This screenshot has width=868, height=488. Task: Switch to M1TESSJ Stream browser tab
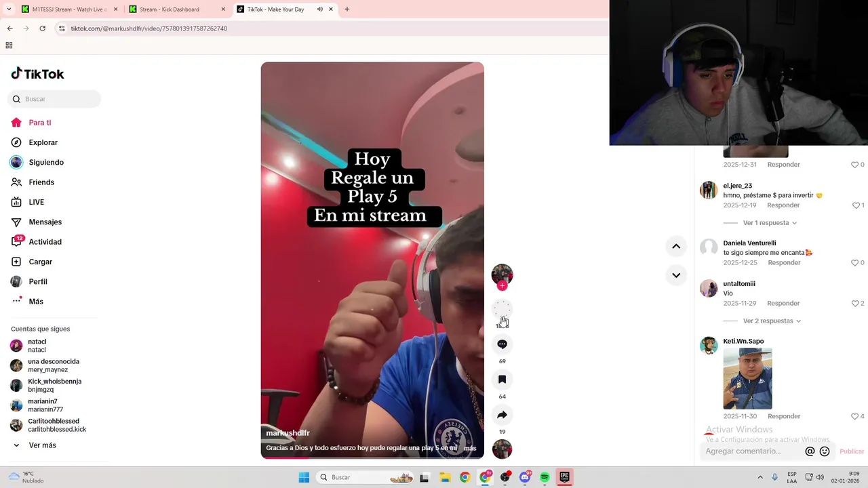tap(68, 9)
